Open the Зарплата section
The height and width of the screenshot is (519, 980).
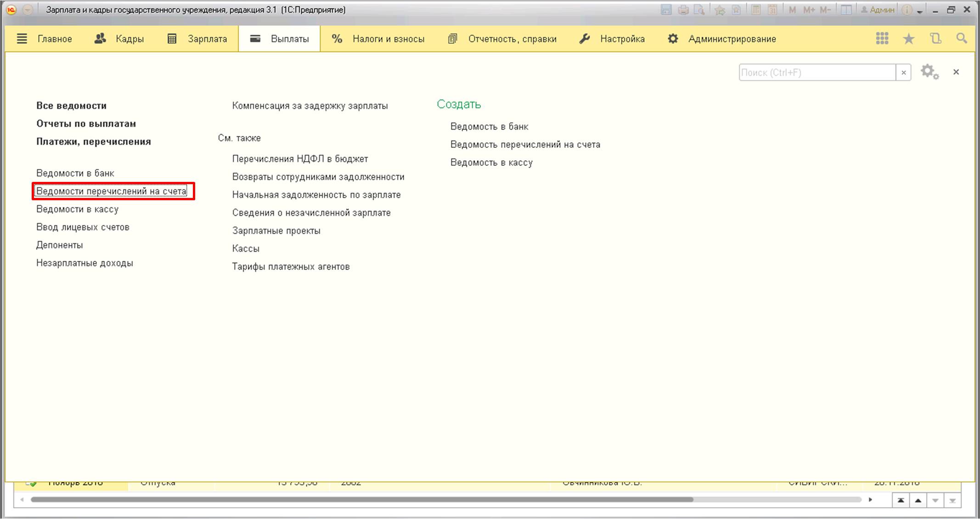197,39
